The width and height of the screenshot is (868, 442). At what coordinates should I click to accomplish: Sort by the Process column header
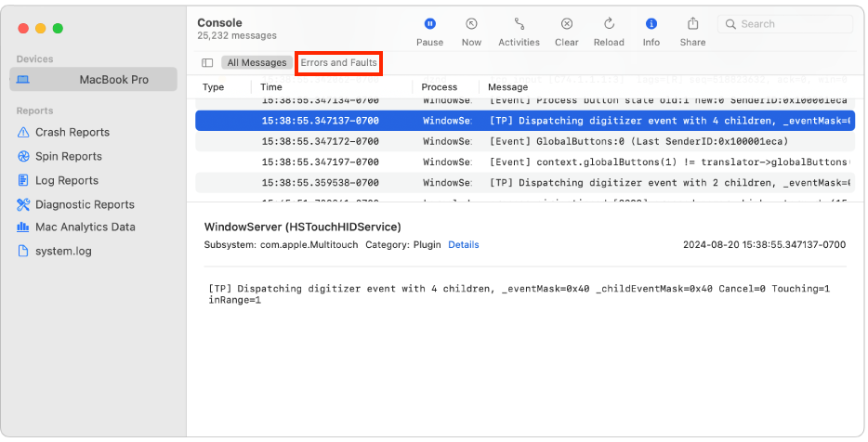[439, 87]
